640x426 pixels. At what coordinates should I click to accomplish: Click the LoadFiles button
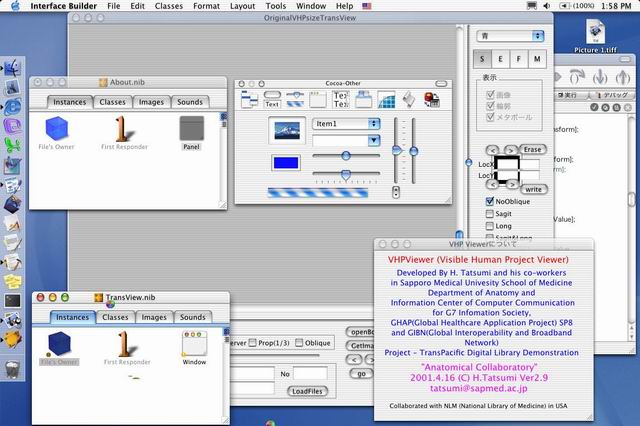(x=307, y=391)
